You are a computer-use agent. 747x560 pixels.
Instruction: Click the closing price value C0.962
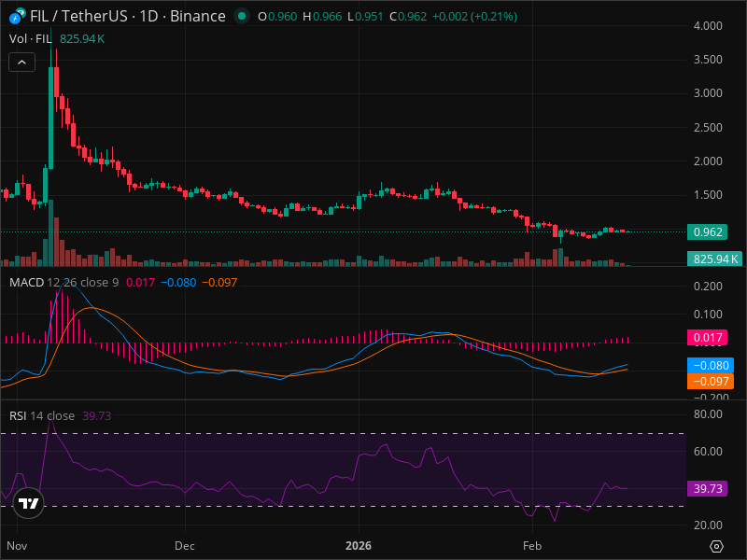[x=408, y=17]
